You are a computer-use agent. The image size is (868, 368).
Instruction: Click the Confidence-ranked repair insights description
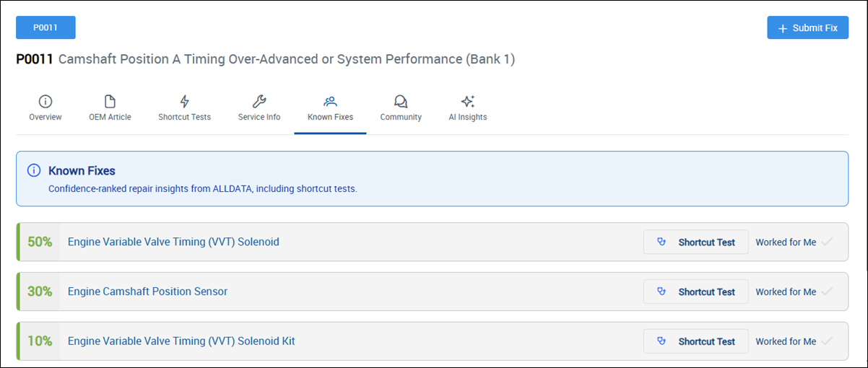pos(203,189)
